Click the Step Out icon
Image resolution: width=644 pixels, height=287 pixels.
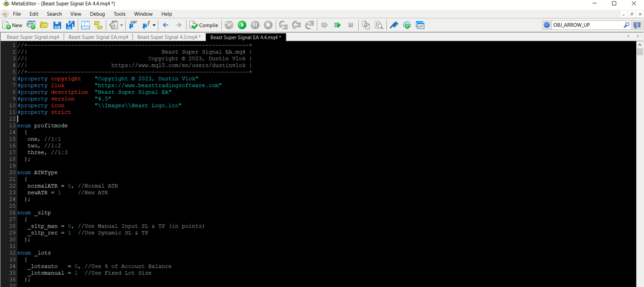pyautogui.click(x=309, y=25)
